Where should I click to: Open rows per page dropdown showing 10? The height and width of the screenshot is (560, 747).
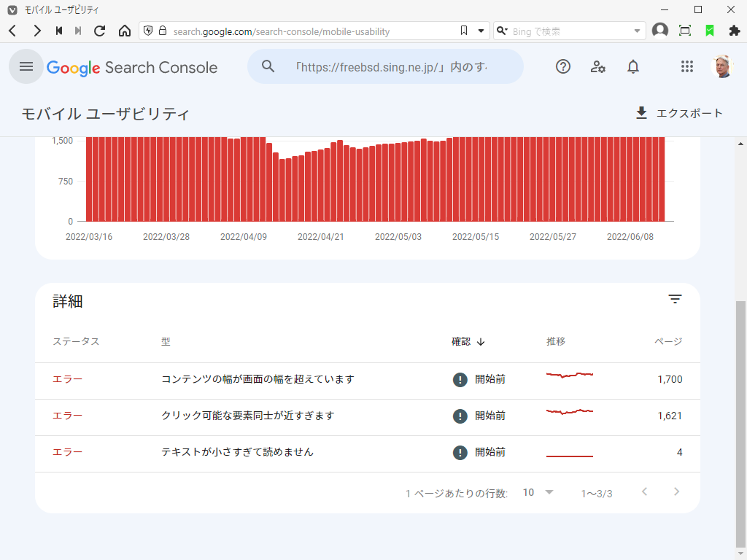[x=538, y=492]
